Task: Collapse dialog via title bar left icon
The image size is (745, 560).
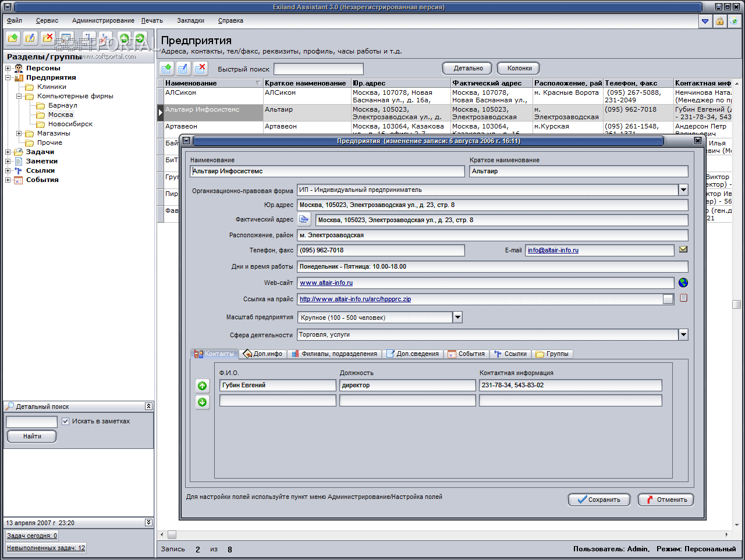Action: 186,141
